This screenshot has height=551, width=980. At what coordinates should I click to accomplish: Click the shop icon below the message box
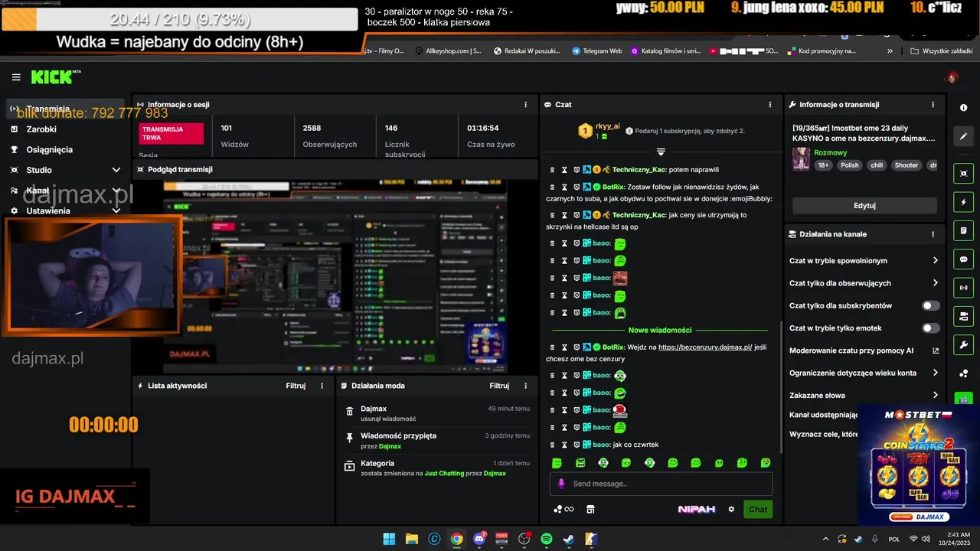[590, 510]
